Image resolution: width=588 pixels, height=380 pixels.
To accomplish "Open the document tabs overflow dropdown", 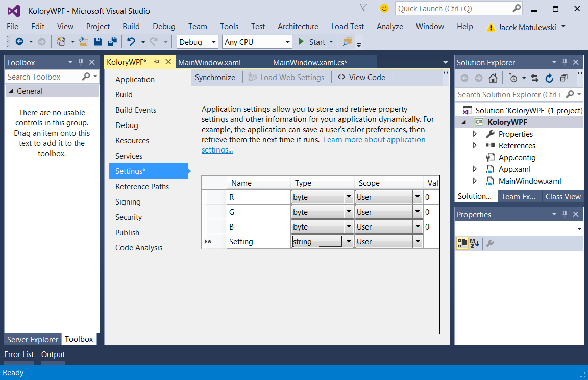I will [446, 62].
